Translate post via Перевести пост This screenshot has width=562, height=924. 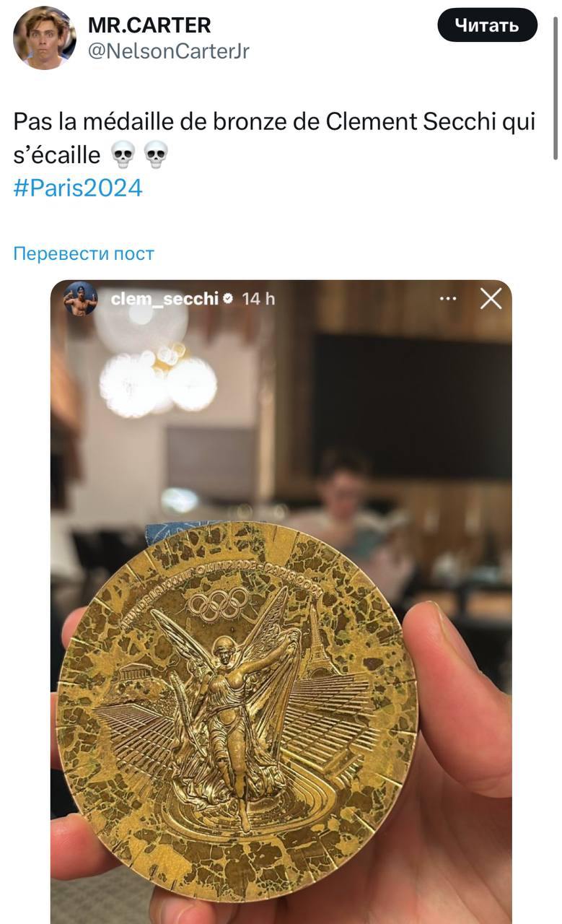click(84, 253)
